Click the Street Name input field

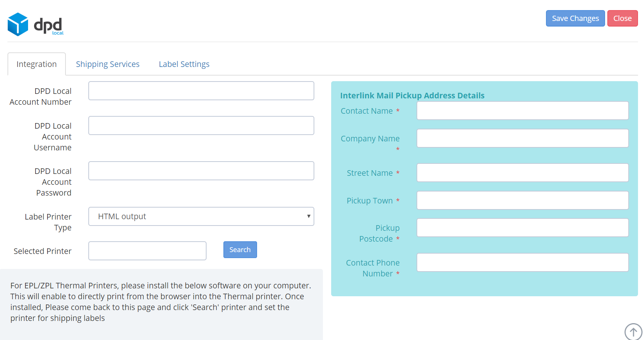point(523,172)
